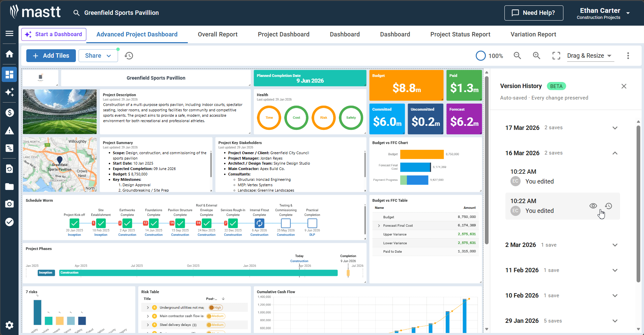
Task: Open the warning triangle risk icon
Action: tap(9, 131)
